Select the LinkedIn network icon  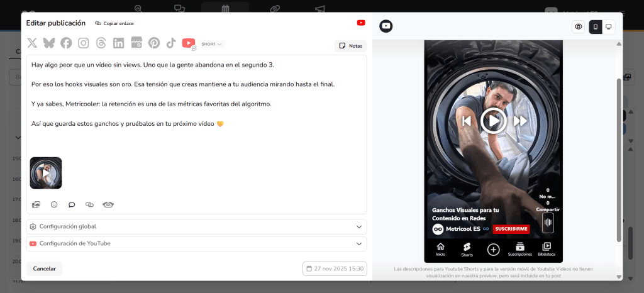tap(119, 43)
